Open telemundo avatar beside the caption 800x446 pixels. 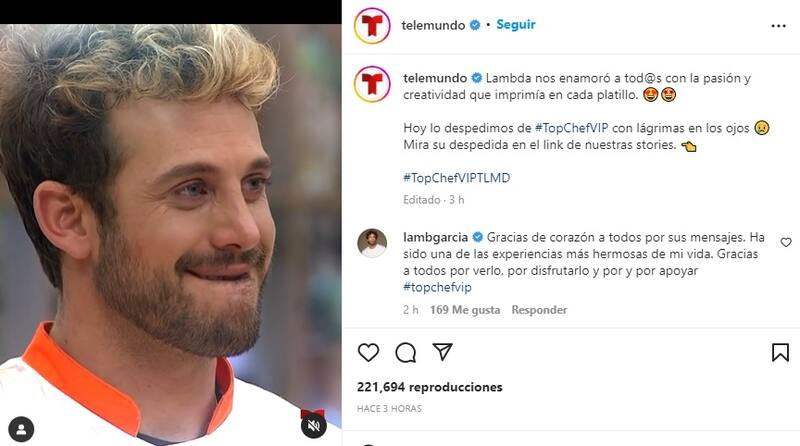pyautogui.click(x=372, y=84)
